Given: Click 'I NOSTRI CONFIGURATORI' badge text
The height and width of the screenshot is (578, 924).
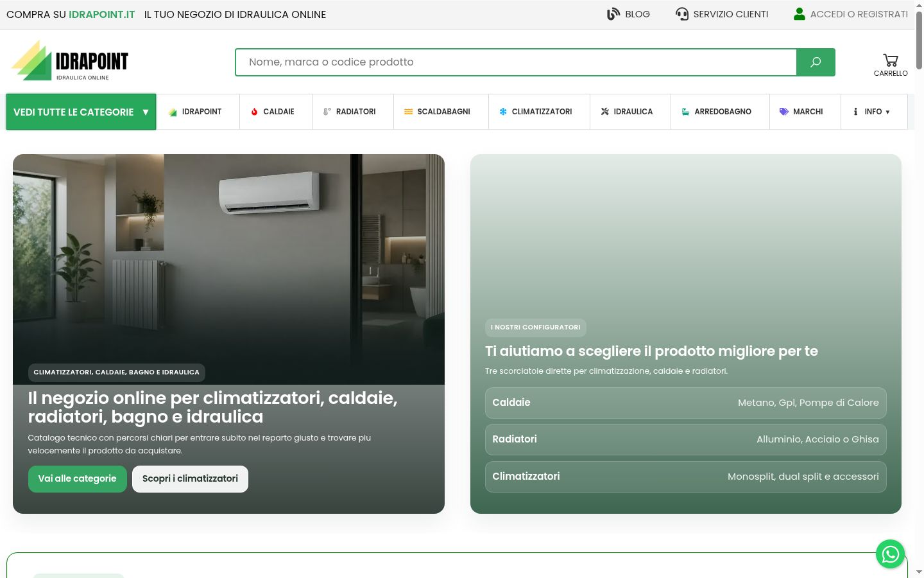Looking at the screenshot, I should 536,328.
